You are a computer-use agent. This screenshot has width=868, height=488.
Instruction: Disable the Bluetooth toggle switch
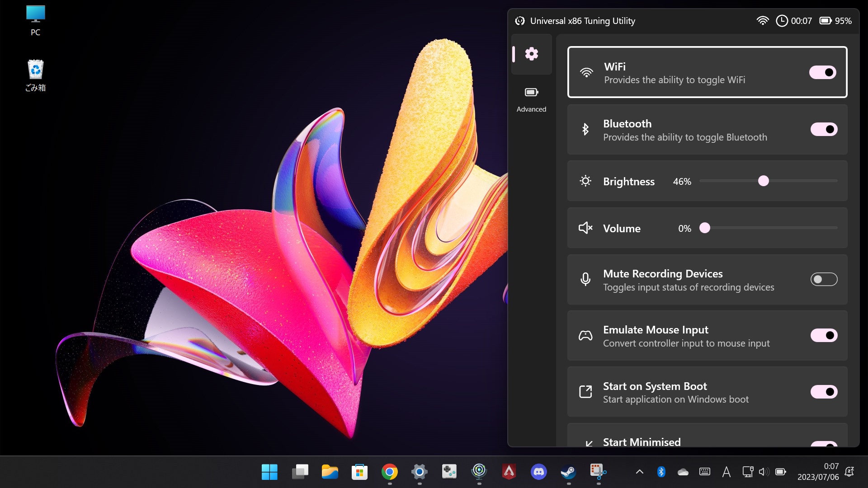click(824, 130)
